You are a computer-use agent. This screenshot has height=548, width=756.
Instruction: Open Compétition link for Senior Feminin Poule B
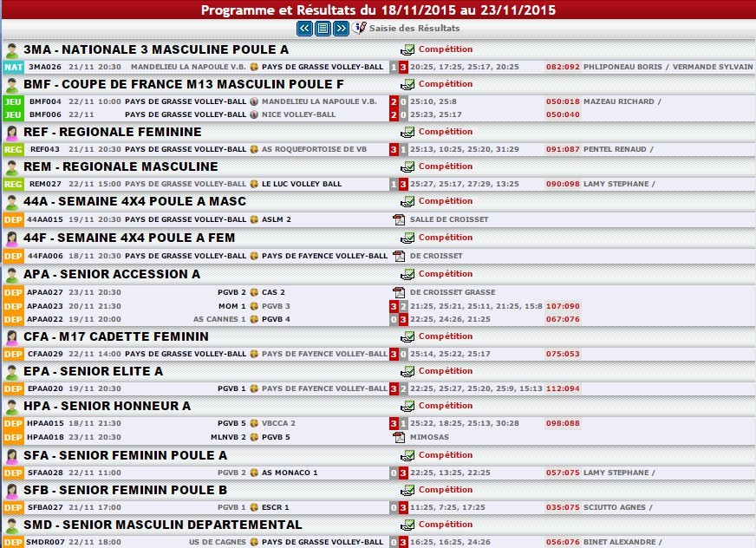tap(446, 490)
